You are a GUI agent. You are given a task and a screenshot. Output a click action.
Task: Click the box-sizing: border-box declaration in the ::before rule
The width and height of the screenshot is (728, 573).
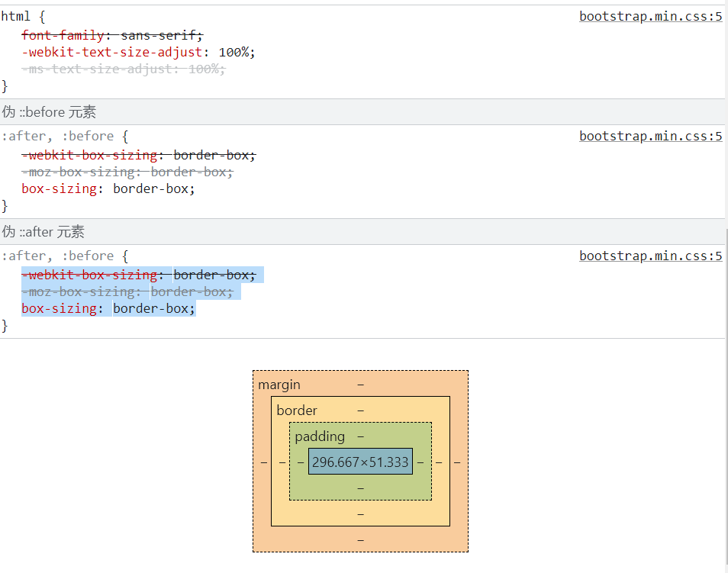107,188
